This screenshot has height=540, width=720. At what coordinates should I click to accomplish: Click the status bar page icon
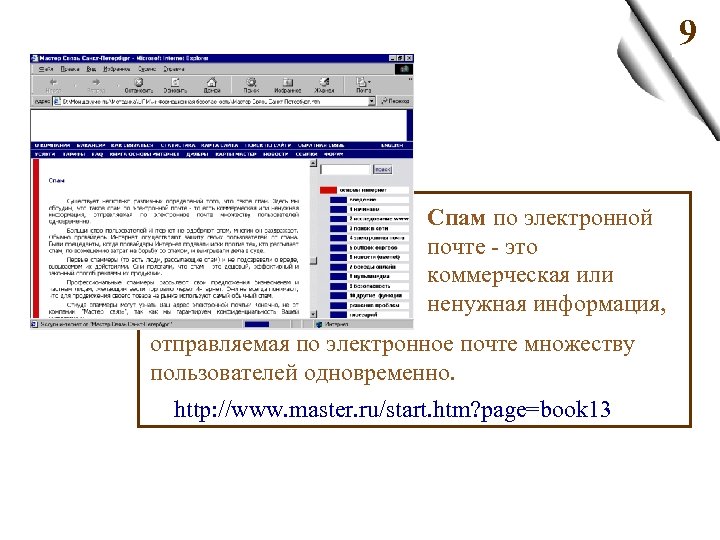point(34,324)
